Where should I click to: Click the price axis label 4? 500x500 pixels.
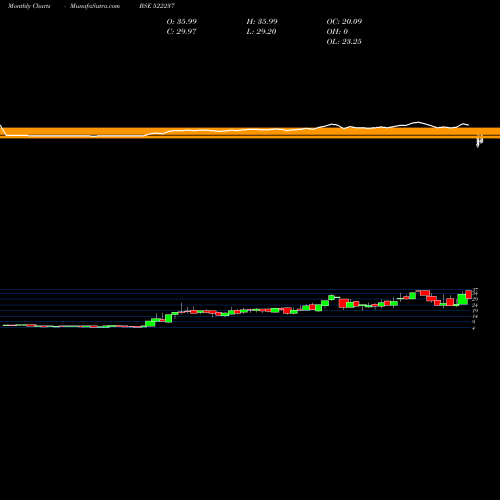(474, 328)
